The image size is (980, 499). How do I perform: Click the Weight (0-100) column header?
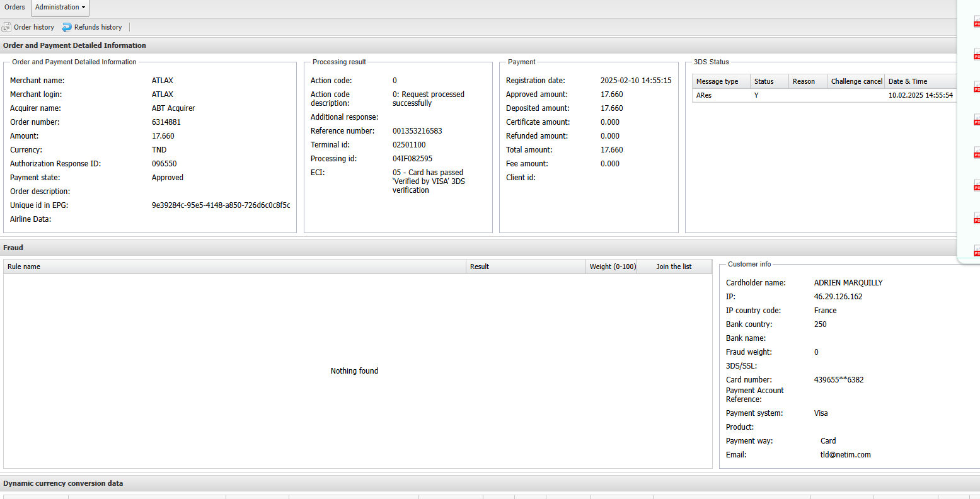612,267
